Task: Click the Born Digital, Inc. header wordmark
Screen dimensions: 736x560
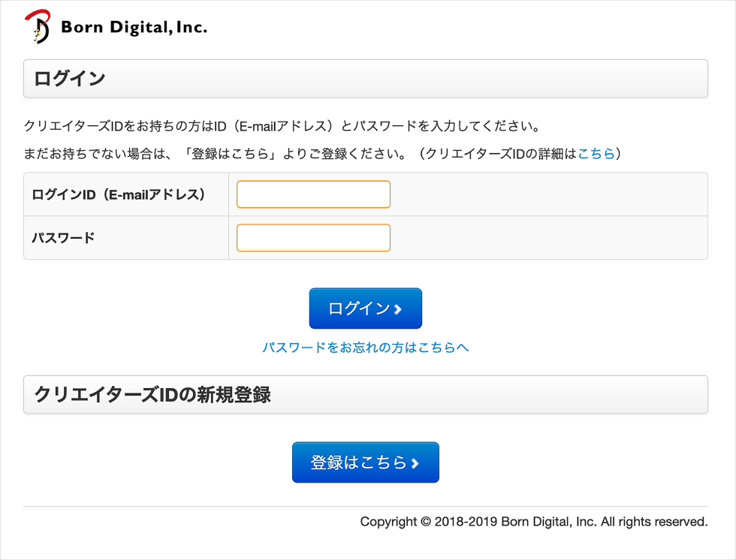Action: tap(134, 27)
